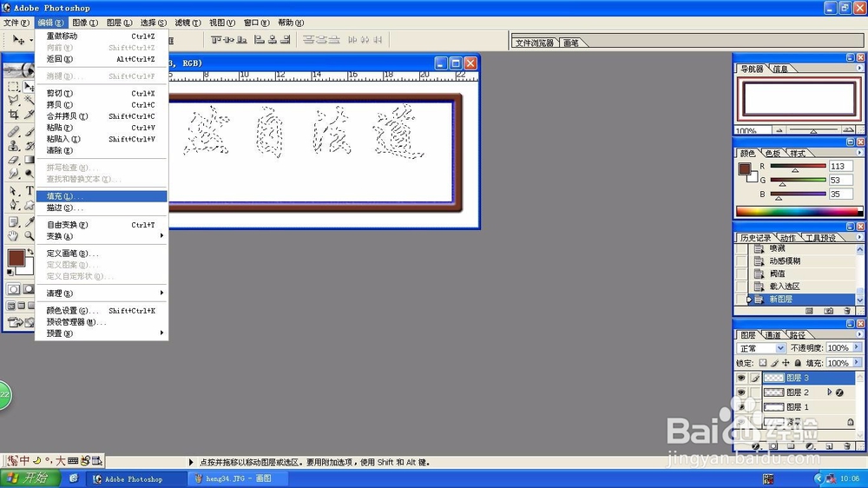Click the foreground color swatch in toolbox
868x488 pixels.
16,258
